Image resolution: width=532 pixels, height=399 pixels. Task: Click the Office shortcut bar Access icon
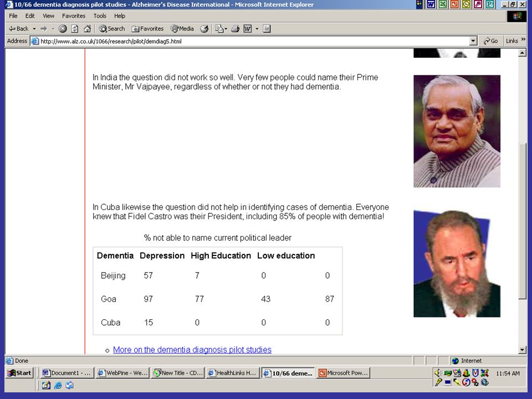478,4
